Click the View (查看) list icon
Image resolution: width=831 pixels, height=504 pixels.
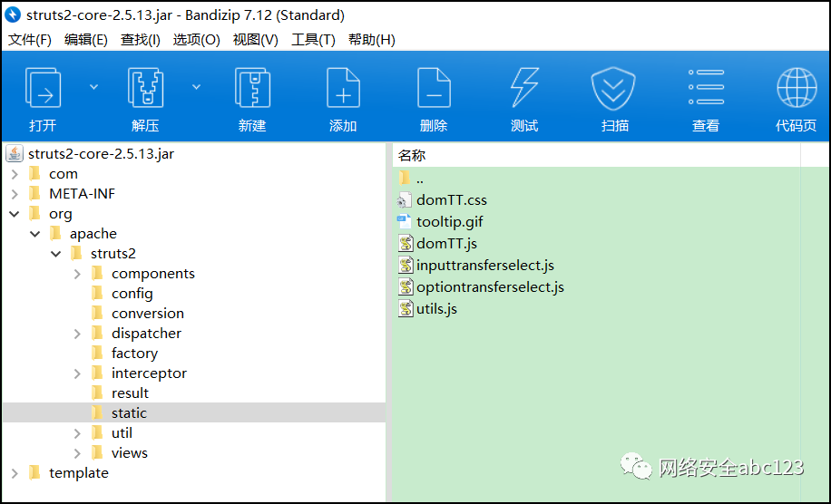coord(706,87)
